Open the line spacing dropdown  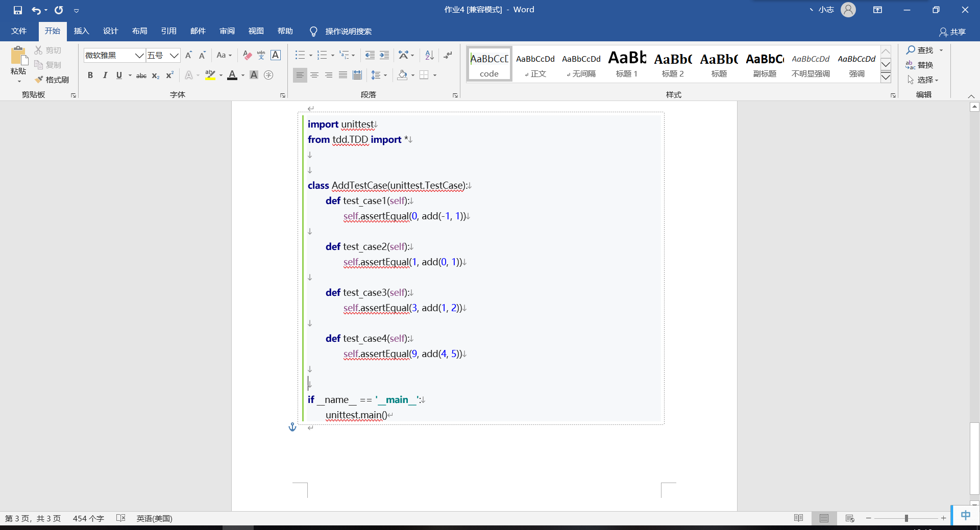380,75
